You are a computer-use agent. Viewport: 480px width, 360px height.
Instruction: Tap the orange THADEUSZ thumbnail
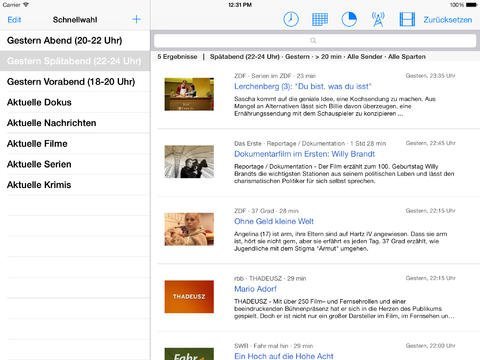189,297
